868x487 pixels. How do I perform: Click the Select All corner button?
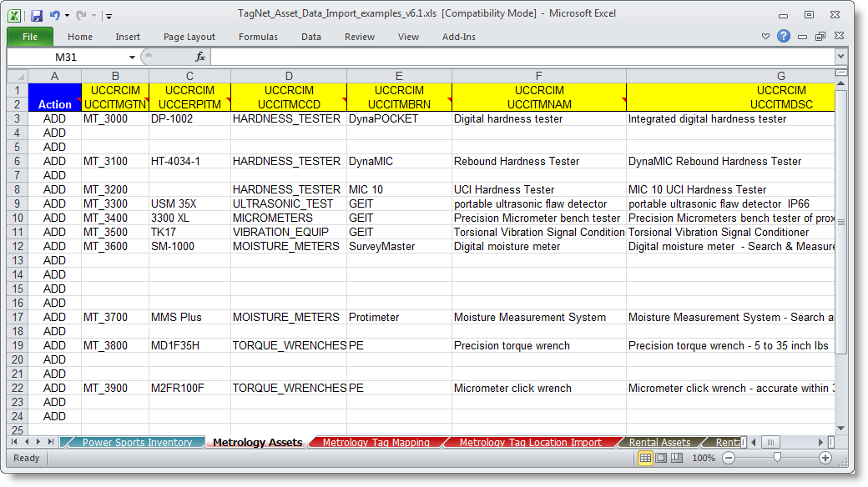click(18, 76)
